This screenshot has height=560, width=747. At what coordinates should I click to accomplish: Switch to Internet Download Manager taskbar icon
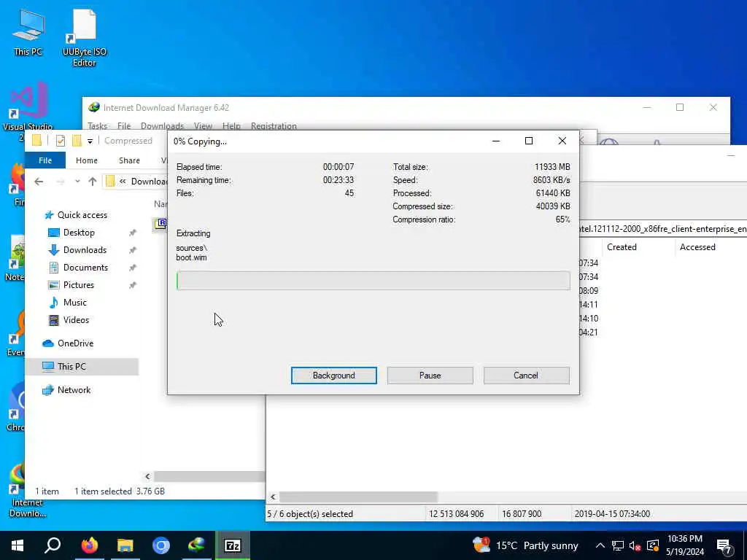196,545
